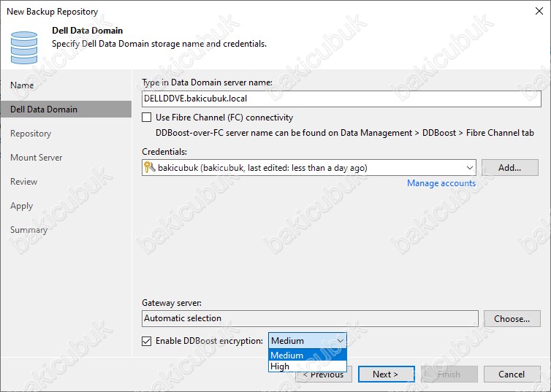The image size is (551, 392).
Task: Click the database stack icon in header
Action: [x=24, y=47]
